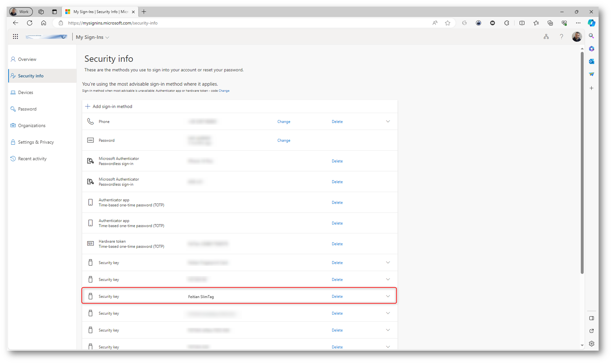Change the default sign-in method link
The image size is (612, 364).
(224, 91)
